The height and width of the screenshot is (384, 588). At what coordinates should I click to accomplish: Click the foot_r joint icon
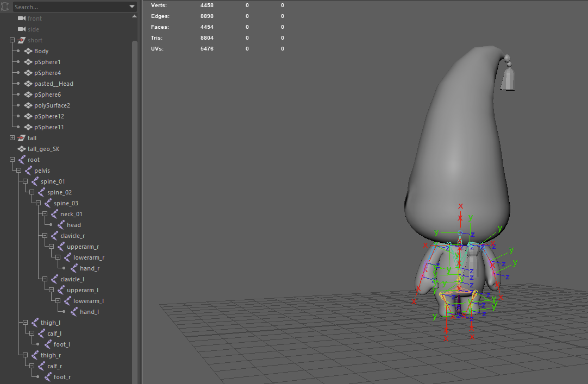click(48, 377)
